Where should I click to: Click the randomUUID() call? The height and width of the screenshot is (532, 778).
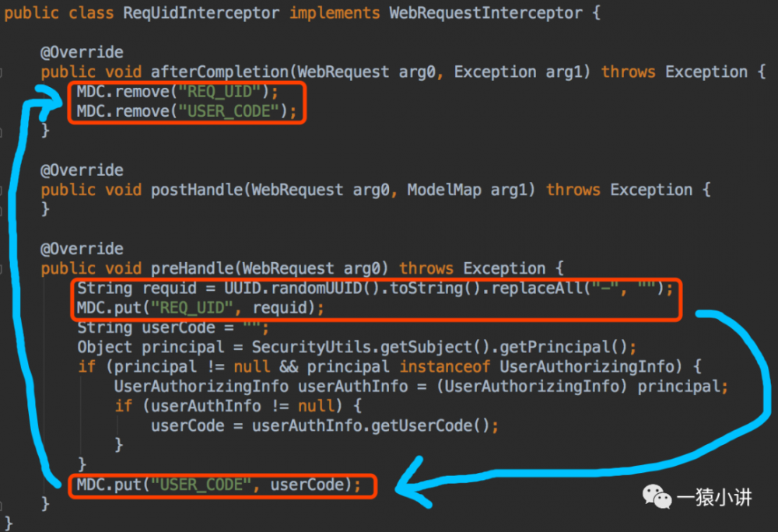pos(325,288)
